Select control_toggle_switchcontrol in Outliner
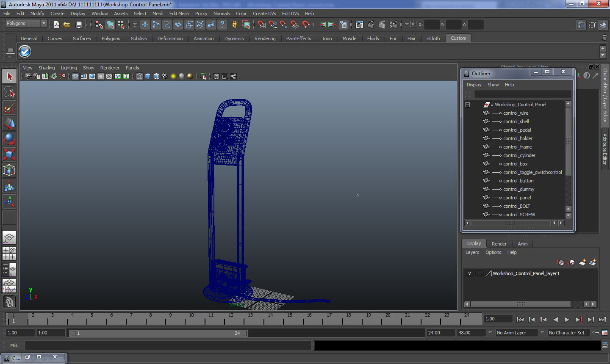The image size is (610, 364). click(532, 172)
